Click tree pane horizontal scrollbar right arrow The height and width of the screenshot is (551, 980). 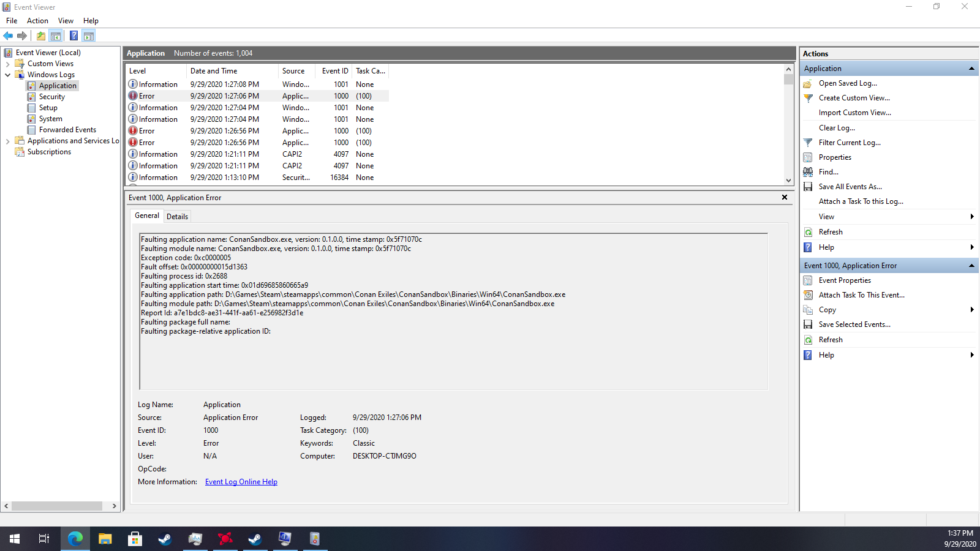tap(114, 506)
